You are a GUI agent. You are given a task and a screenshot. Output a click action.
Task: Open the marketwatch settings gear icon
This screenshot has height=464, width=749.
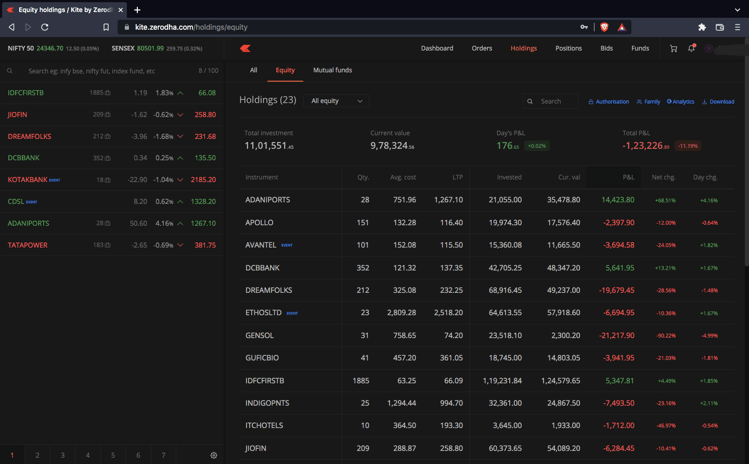pyautogui.click(x=214, y=455)
